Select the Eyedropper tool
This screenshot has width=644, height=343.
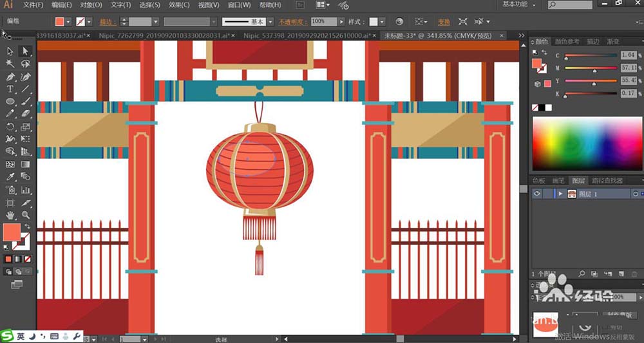point(10,177)
